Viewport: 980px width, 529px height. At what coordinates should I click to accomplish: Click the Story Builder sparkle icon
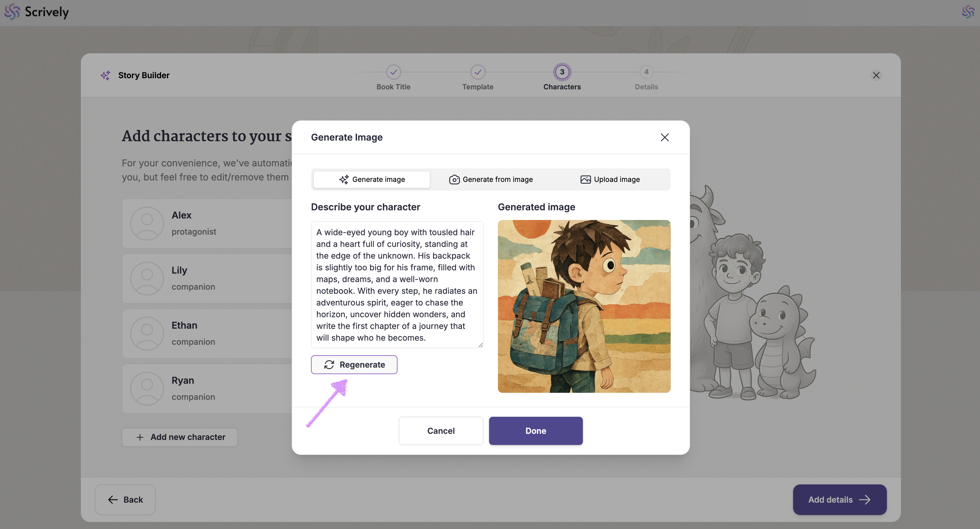[105, 75]
